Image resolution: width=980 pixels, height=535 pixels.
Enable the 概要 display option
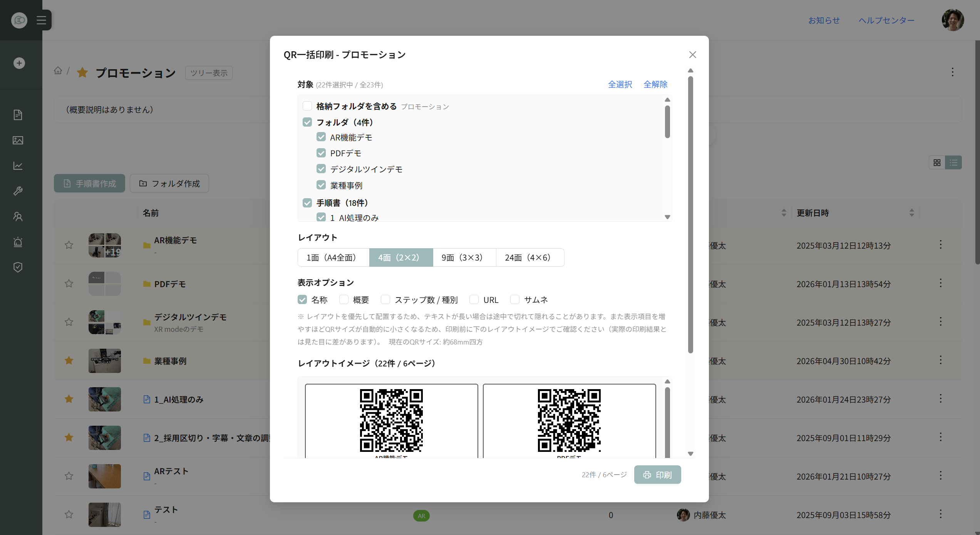coord(344,299)
